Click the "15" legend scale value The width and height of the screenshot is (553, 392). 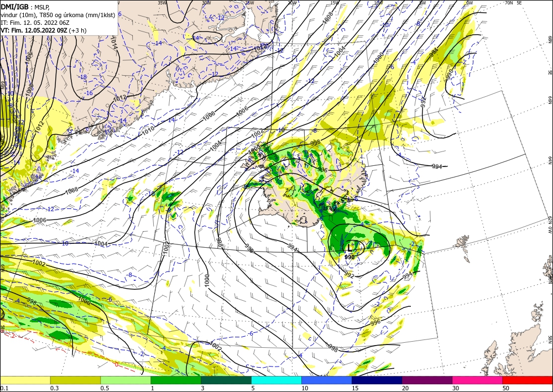click(356, 388)
